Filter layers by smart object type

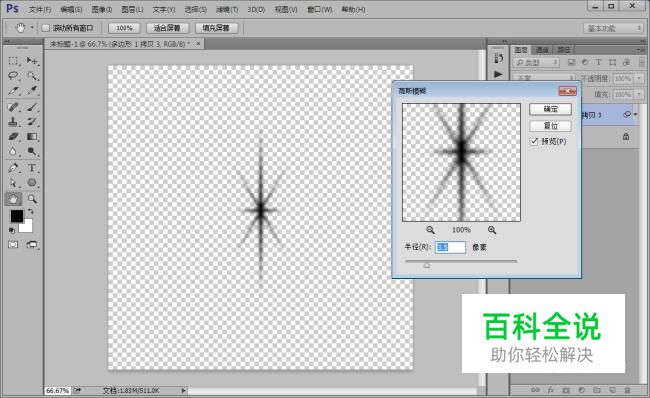pyautogui.click(x=626, y=62)
